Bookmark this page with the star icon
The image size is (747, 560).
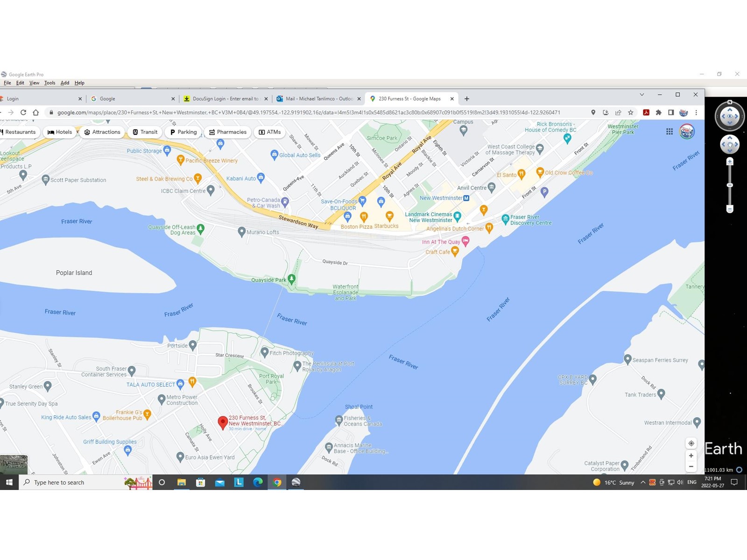click(x=631, y=112)
